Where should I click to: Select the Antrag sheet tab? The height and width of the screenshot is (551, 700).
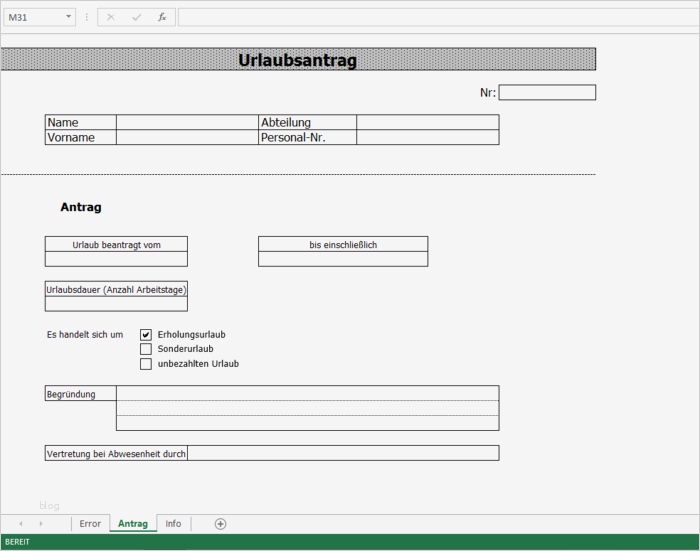[x=133, y=524]
